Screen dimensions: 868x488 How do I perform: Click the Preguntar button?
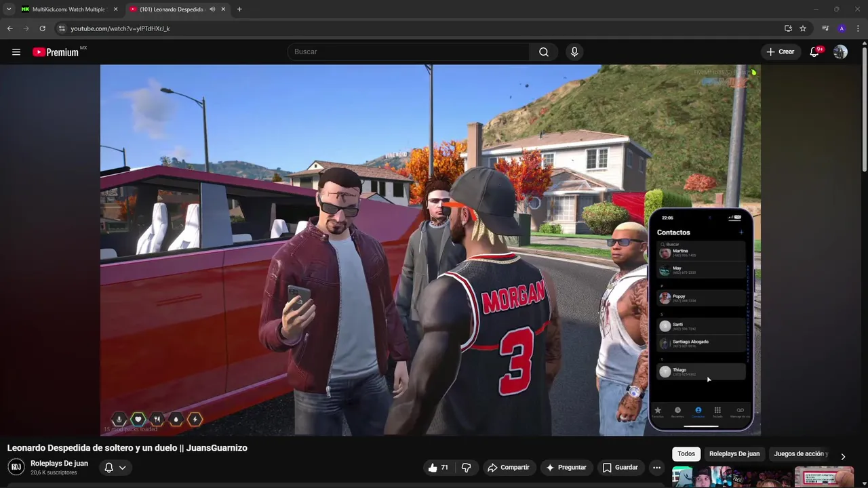tap(566, 468)
